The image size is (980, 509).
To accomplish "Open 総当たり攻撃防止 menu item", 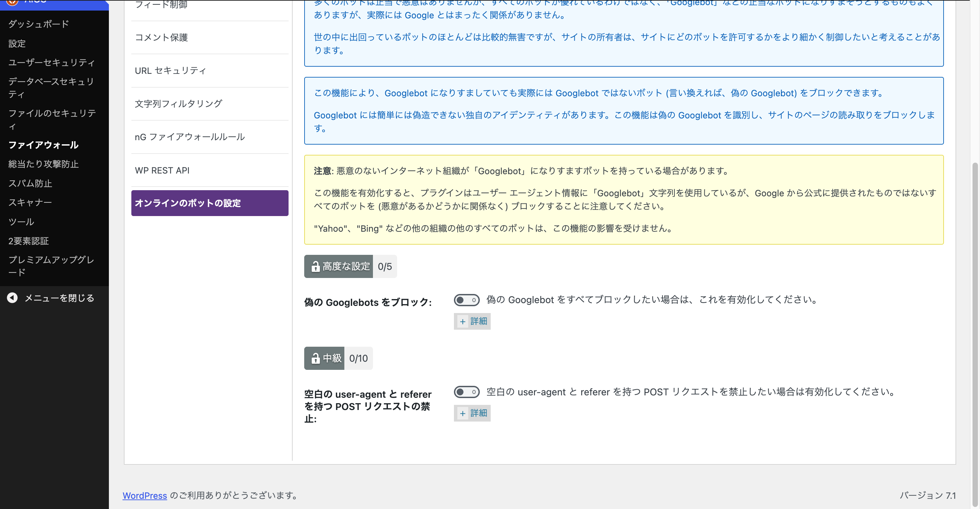I will [43, 164].
